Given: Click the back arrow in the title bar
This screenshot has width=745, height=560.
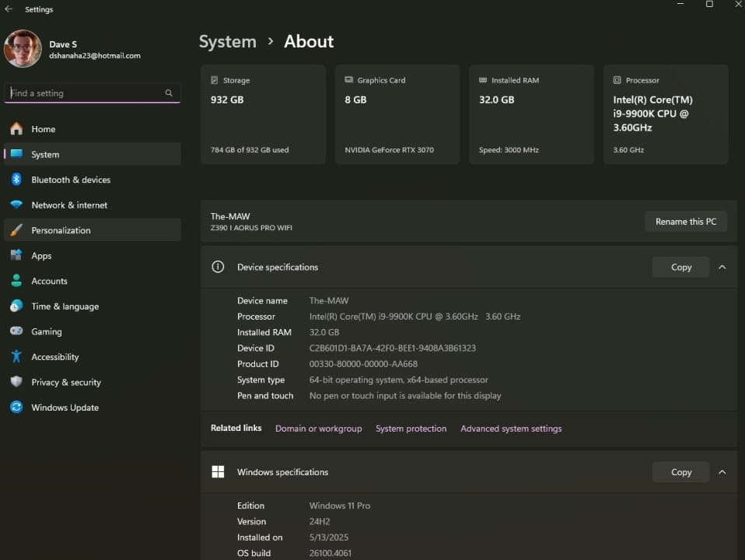Looking at the screenshot, I should pos(9,9).
